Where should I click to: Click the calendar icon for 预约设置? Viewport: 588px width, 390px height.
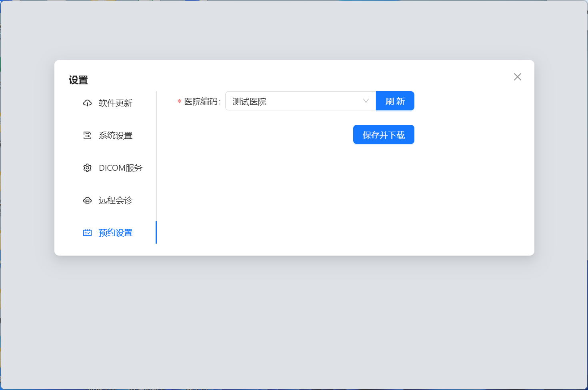87,233
